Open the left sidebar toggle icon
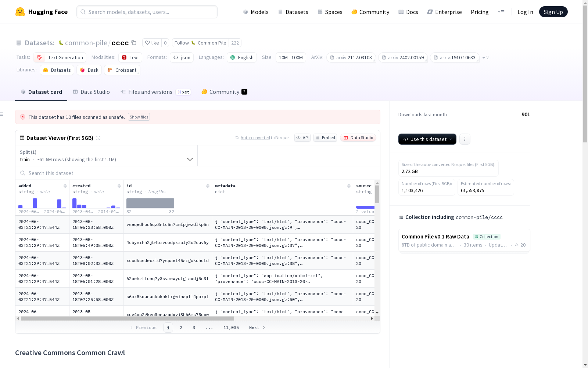Viewport: 588px width, 368px height. pos(2,114)
